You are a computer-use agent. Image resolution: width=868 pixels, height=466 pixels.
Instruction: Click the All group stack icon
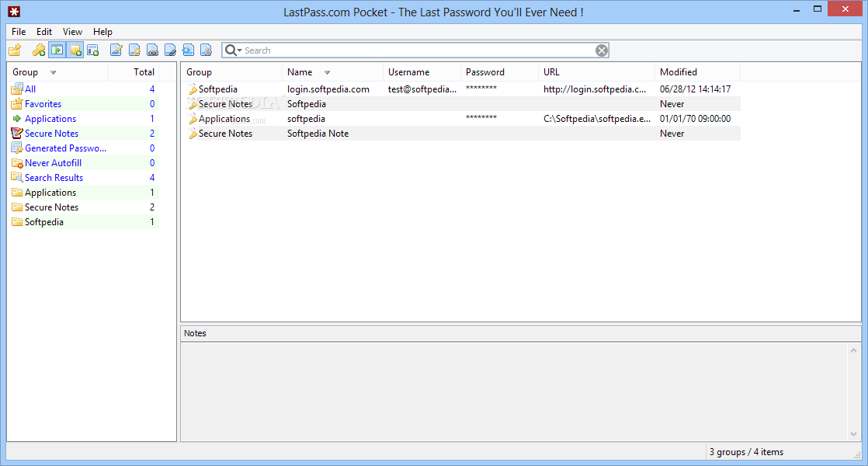[17, 89]
